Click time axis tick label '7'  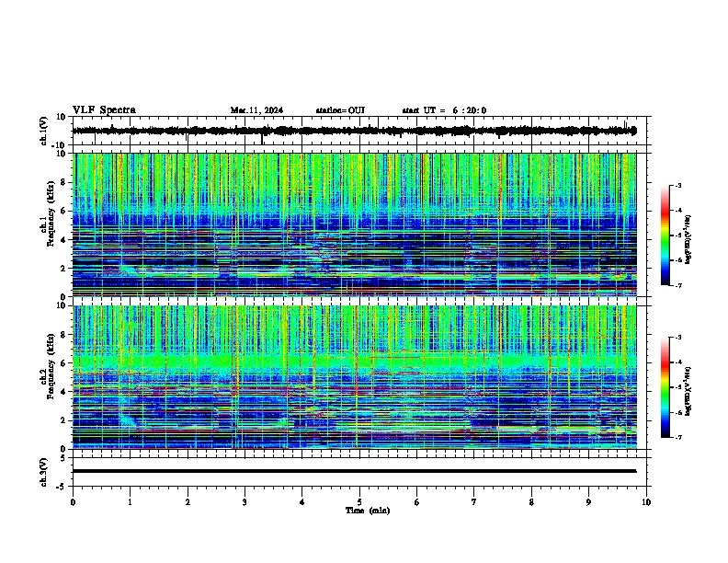pyautogui.click(x=474, y=502)
